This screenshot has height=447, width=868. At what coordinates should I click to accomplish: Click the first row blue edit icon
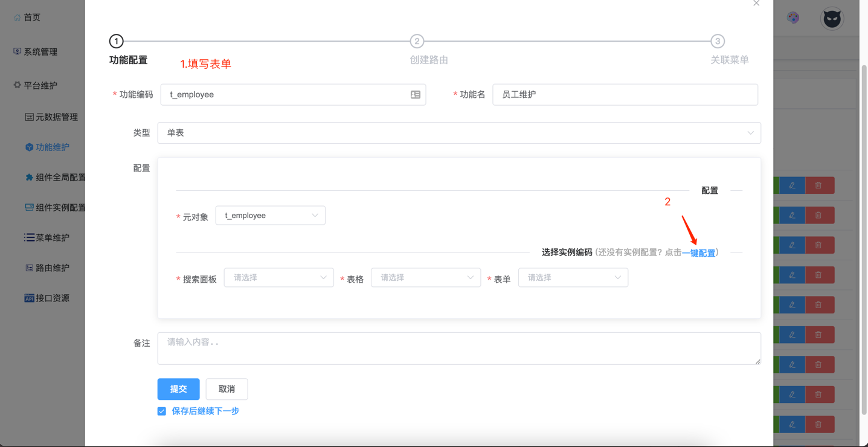pos(792,185)
